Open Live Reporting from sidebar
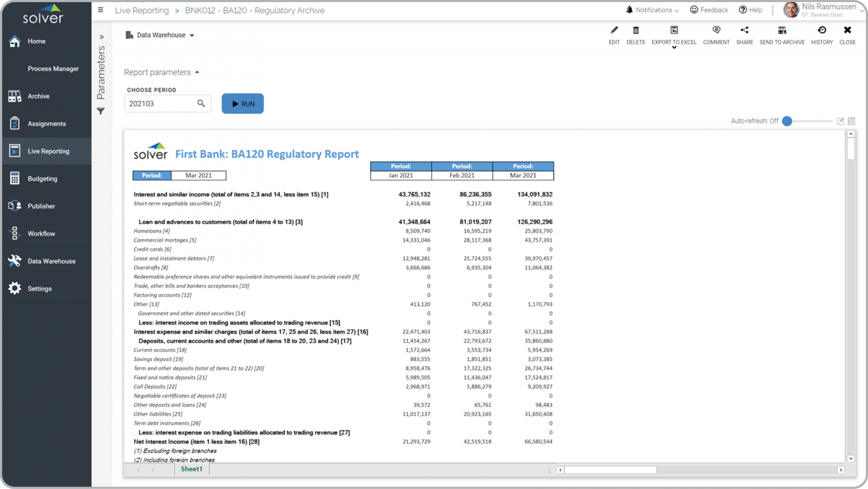Image resolution: width=868 pixels, height=489 pixels. point(48,151)
